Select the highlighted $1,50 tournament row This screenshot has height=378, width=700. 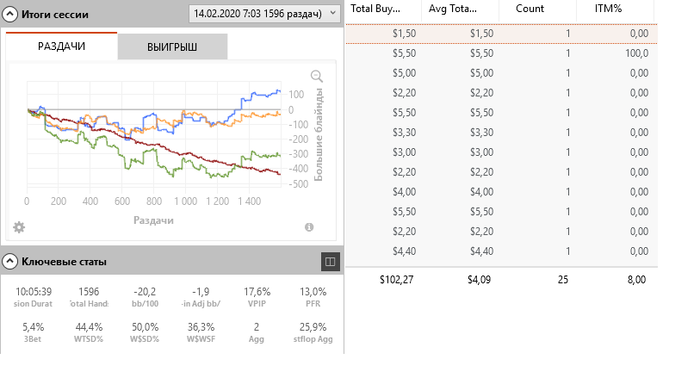pos(501,33)
